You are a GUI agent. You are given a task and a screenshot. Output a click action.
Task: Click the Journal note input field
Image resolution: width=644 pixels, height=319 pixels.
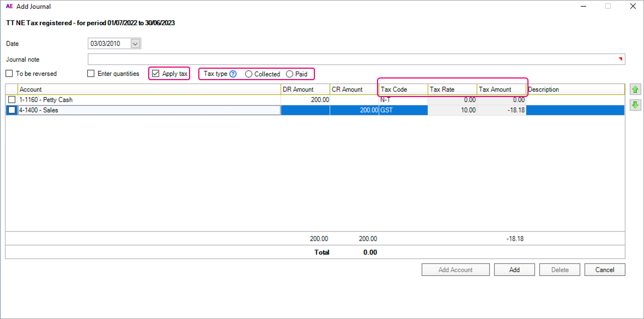[x=354, y=59]
